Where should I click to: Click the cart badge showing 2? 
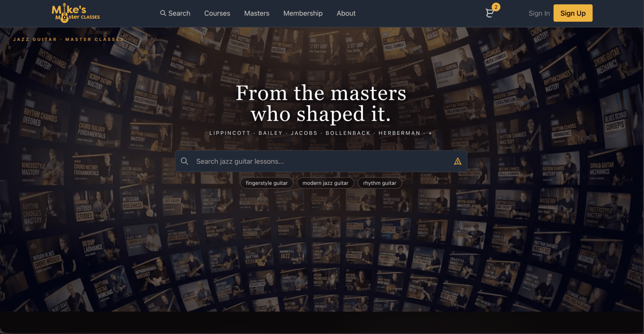496,7
